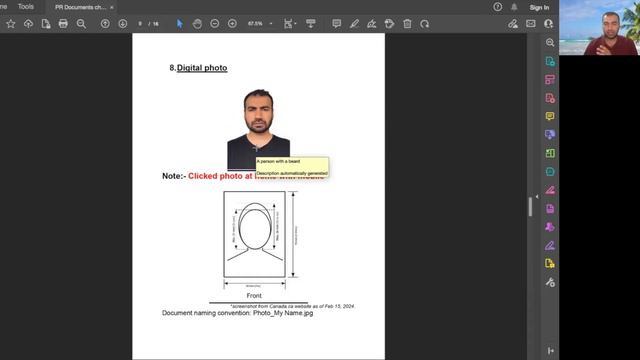Click the 'Photo_My Name.jpg' naming convention text
This screenshot has width=640, height=360.
tap(283, 313)
